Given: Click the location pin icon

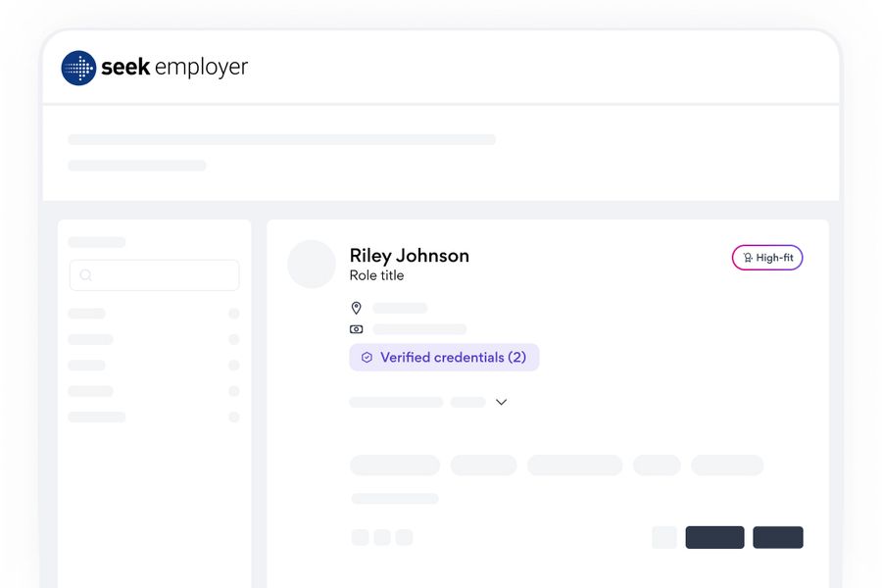Looking at the screenshot, I should tap(356, 308).
